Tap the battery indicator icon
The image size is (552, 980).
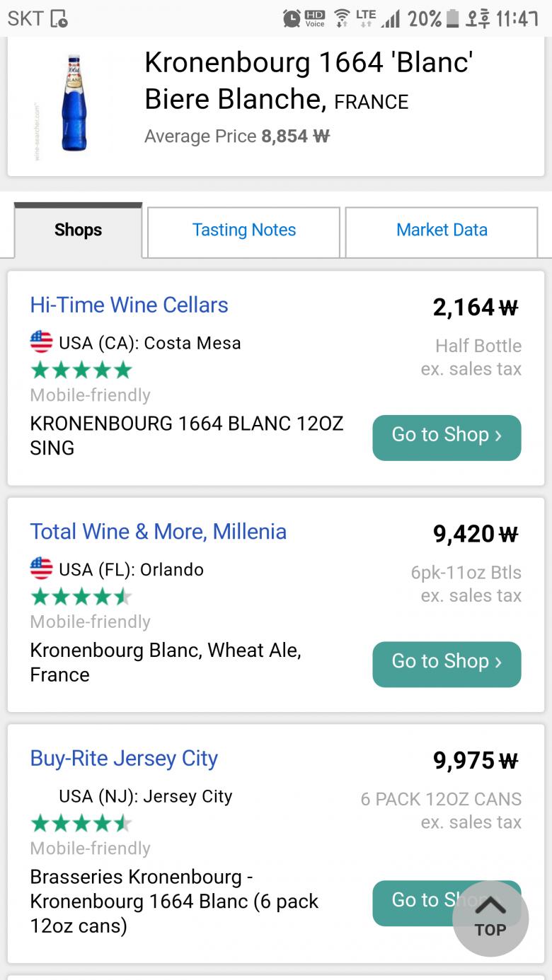click(453, 18)
